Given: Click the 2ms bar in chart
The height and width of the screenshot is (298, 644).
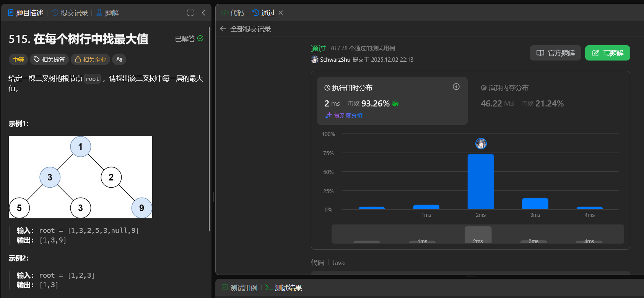Looking at the screenshot, I should click(x=481, y=182).
